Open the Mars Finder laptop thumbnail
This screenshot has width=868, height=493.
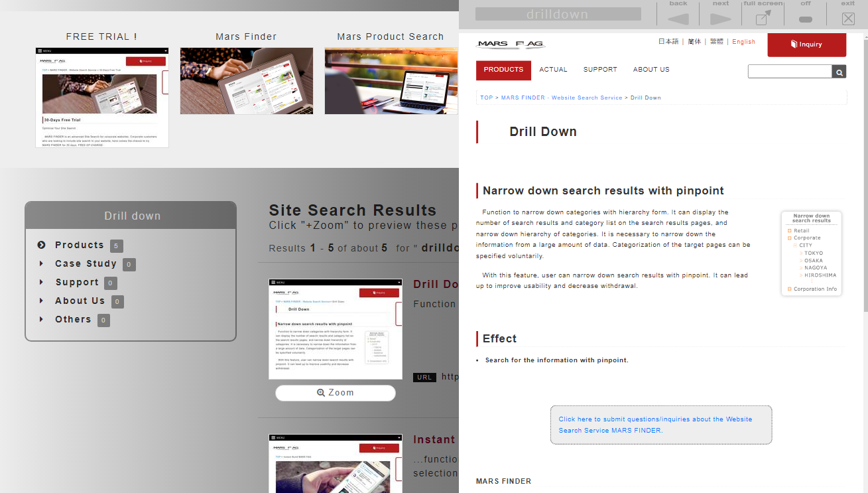tap(247, 81)
